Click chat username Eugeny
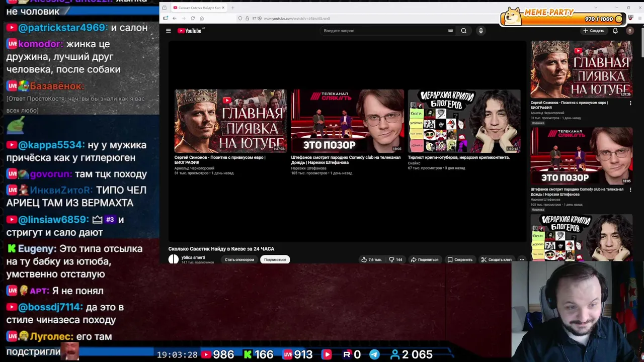Screen dimensions: 644x362 36,249
